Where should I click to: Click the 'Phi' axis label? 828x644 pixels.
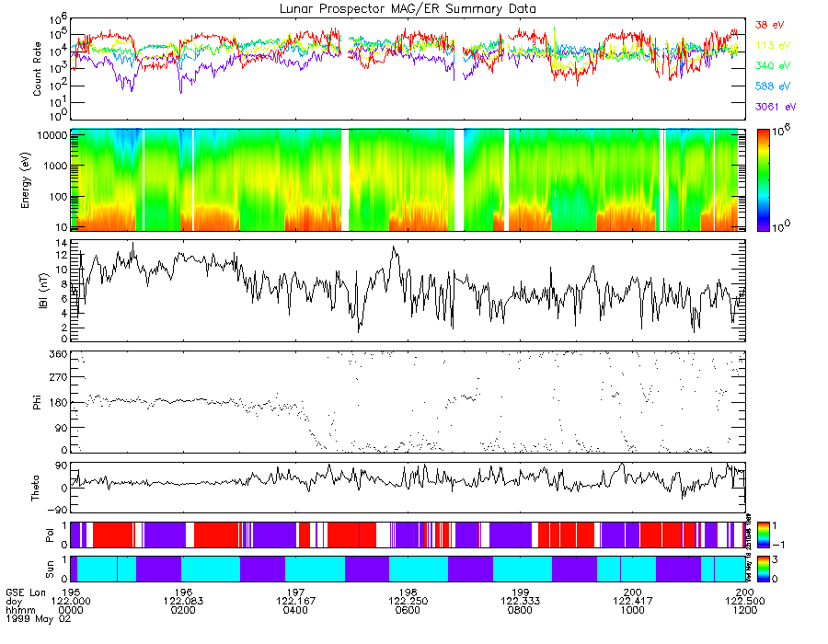[37, 402]
